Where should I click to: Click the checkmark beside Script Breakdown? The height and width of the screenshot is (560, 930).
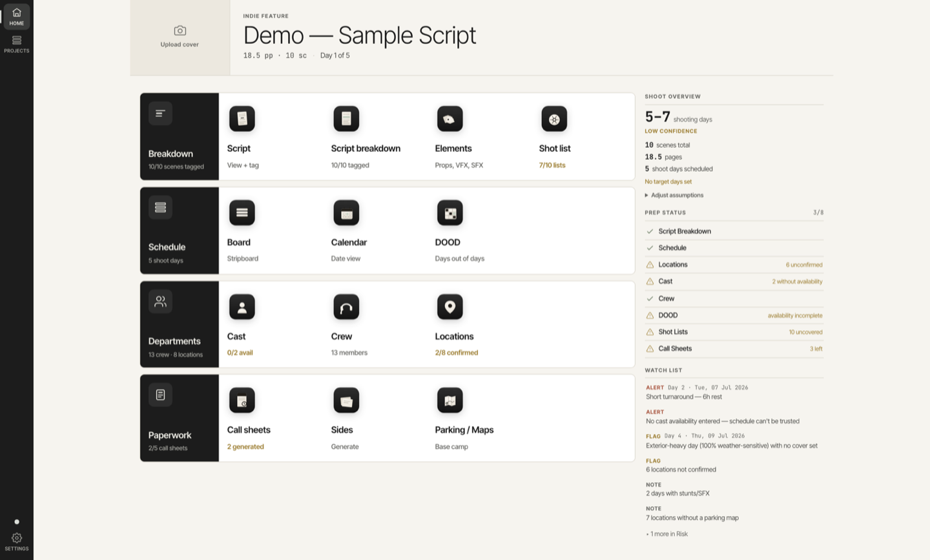coord(650,231)
